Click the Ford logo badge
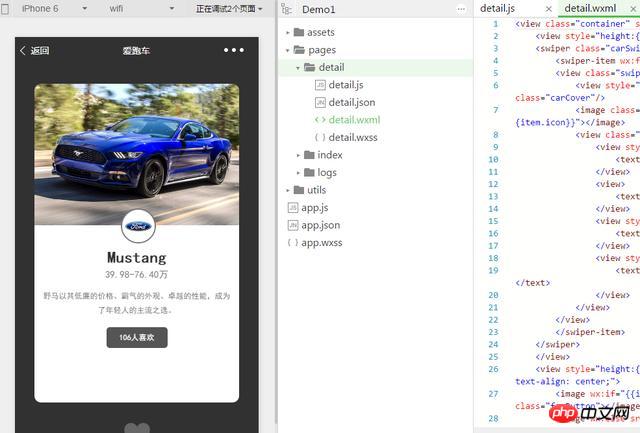640x433 pixels. pos(138,226)
